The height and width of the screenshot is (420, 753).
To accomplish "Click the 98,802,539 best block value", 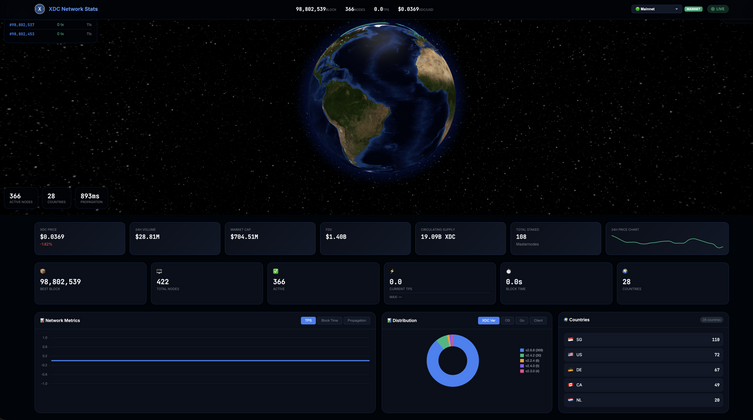I will click(61, 282).
